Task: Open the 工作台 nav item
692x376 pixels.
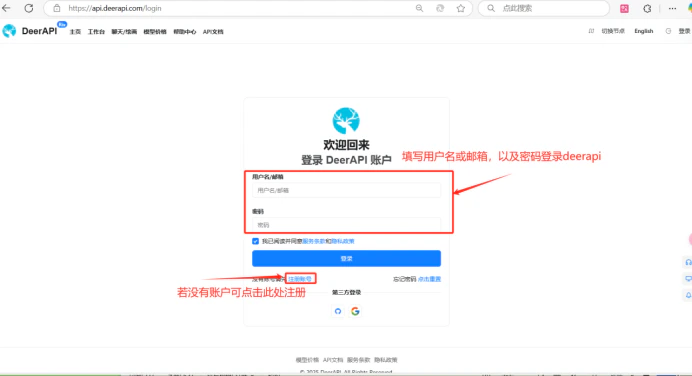Action: pos(96,32)
